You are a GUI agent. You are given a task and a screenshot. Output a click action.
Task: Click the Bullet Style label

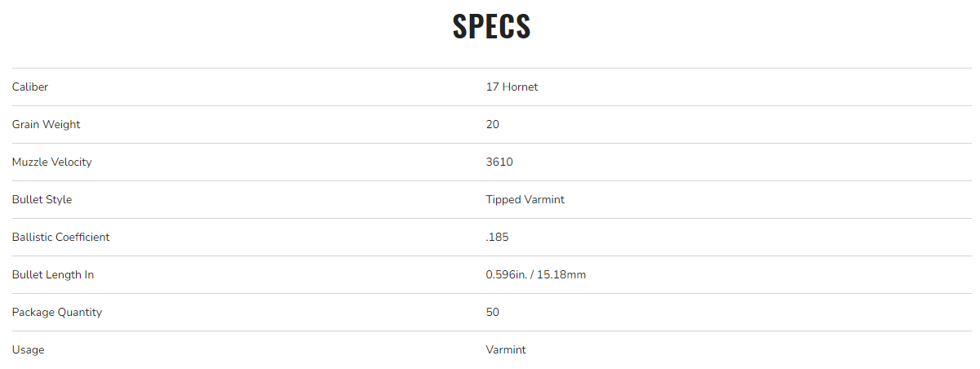pyautogui.click(x=42, y=199)
